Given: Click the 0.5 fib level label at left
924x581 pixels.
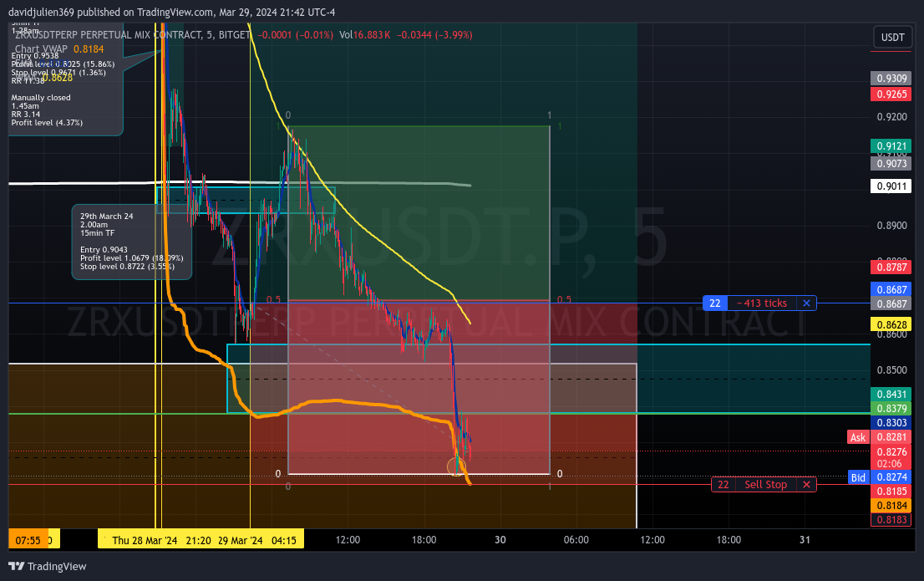Looking at the screenshot, I should coord(273,299).
